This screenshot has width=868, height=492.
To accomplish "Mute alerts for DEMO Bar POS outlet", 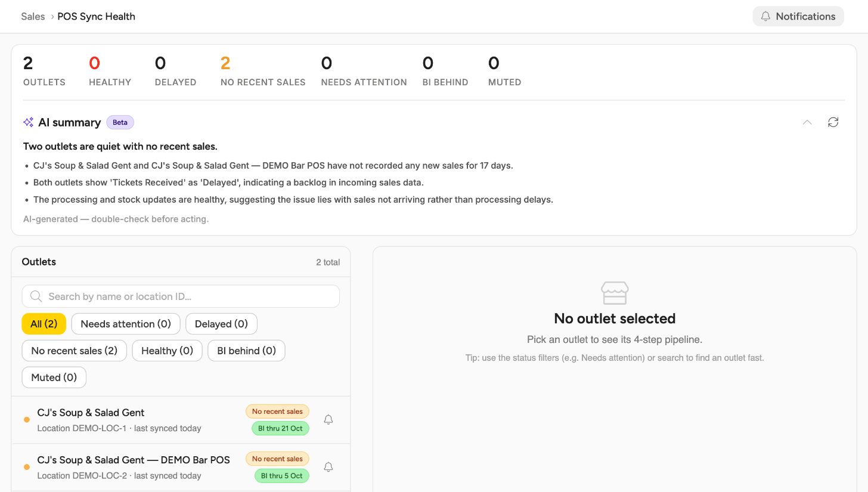I will pos(328,467).
